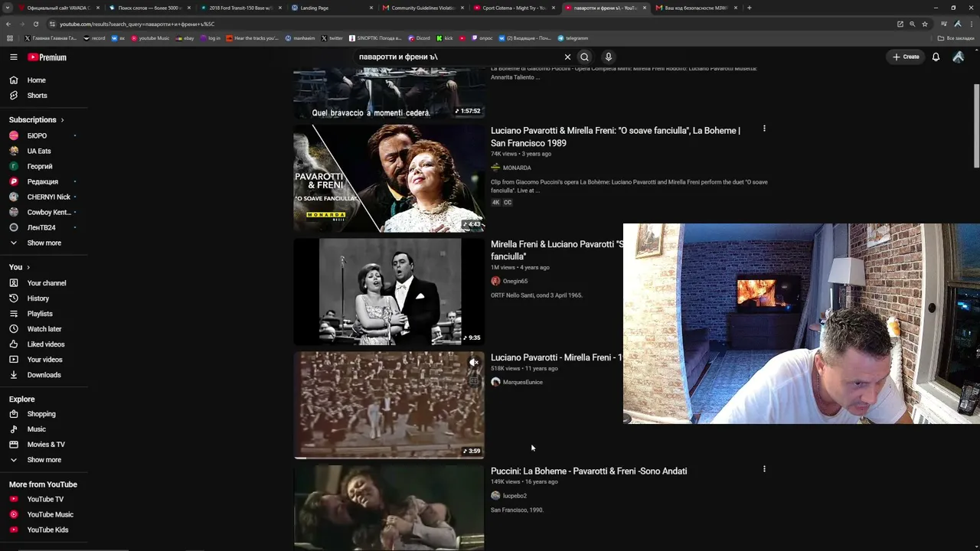This screenshot has height=551, width=980.
Task: Open Your videos in the sidebar
Action: pyautogui.click(x=44, y=360)
